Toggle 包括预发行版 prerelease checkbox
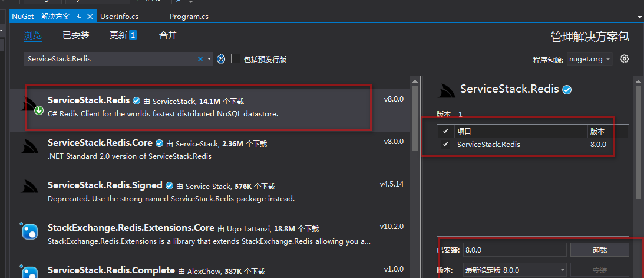Image resolution: width=644 pixels, height=278 pixels. [x=235, y=59]
